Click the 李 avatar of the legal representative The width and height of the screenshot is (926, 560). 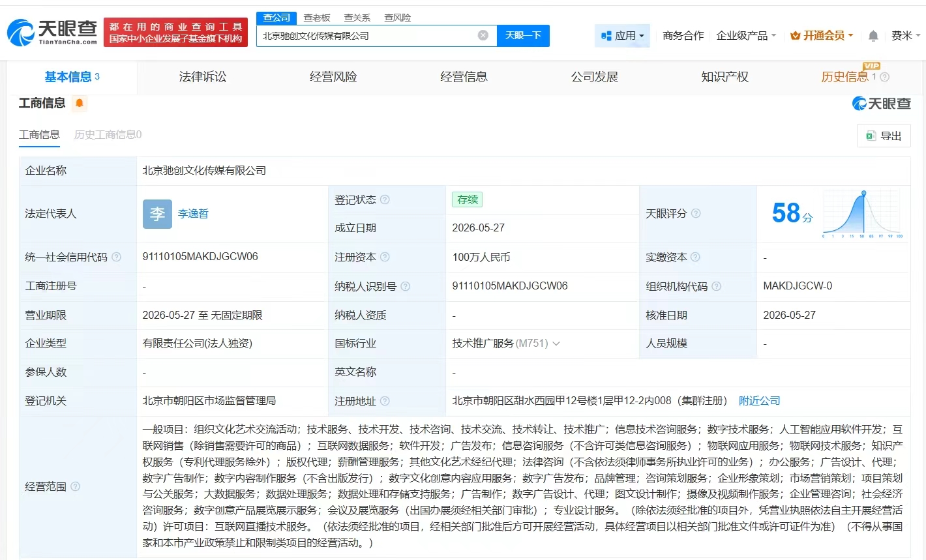click(x=157, y=214)
